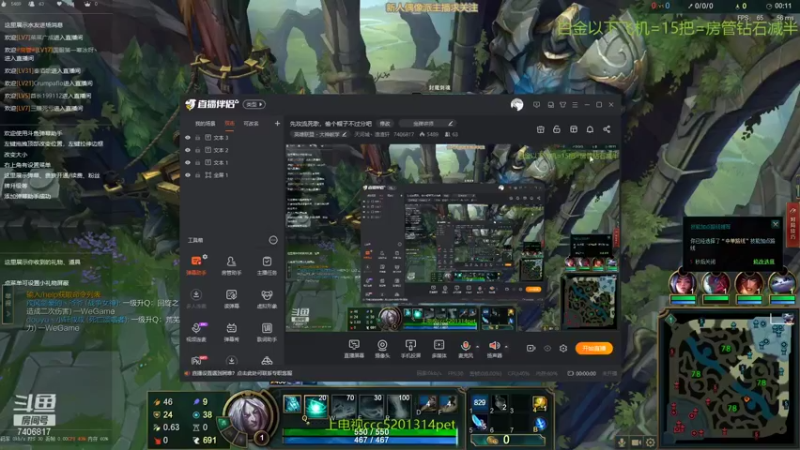Screen dimensions: 800x450
Task: Open the game settings gear below the minimap
Action: pos(651,442)
